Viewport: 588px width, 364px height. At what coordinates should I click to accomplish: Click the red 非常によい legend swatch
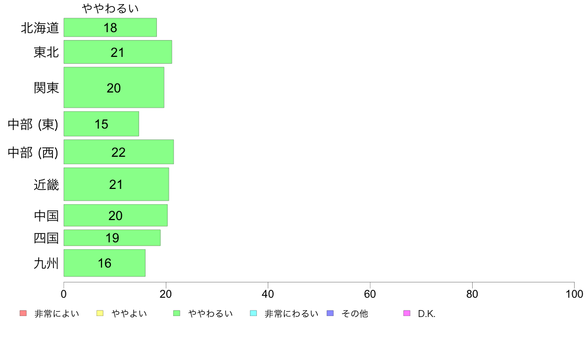point(23,313)
